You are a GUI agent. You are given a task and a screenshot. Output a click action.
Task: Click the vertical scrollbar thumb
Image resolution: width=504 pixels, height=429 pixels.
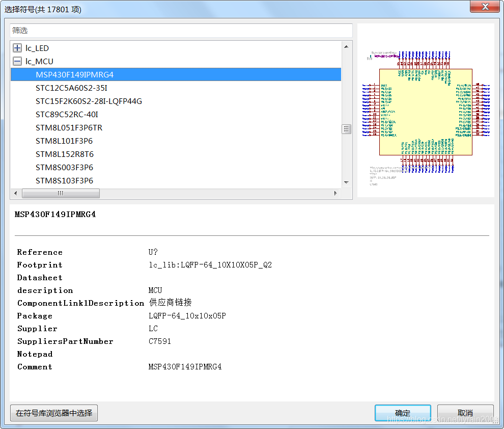click(x=346, y=129)
